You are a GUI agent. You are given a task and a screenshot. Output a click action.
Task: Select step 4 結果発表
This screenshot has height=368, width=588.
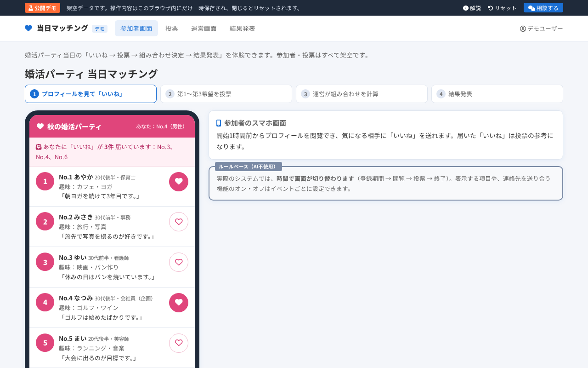tap(497, 94)
